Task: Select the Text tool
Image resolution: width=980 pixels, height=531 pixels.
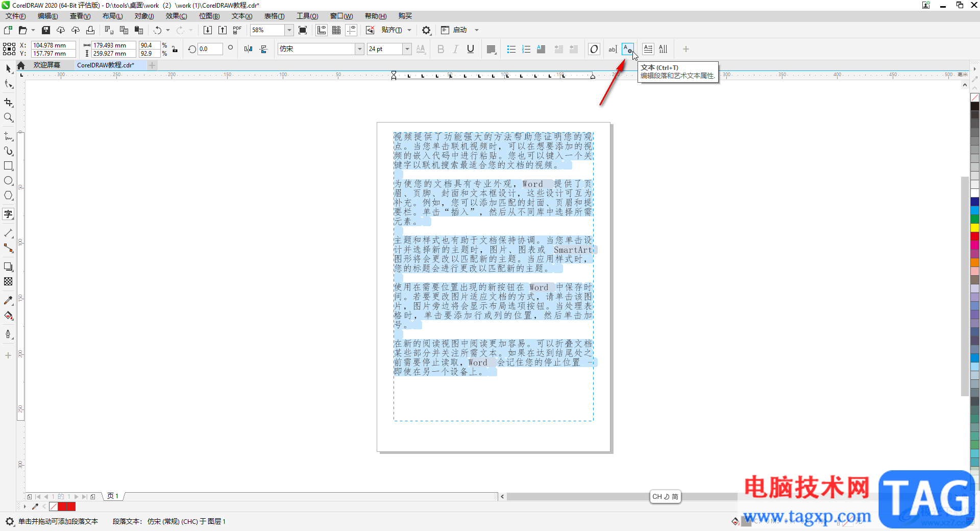Action: point(8,214)
